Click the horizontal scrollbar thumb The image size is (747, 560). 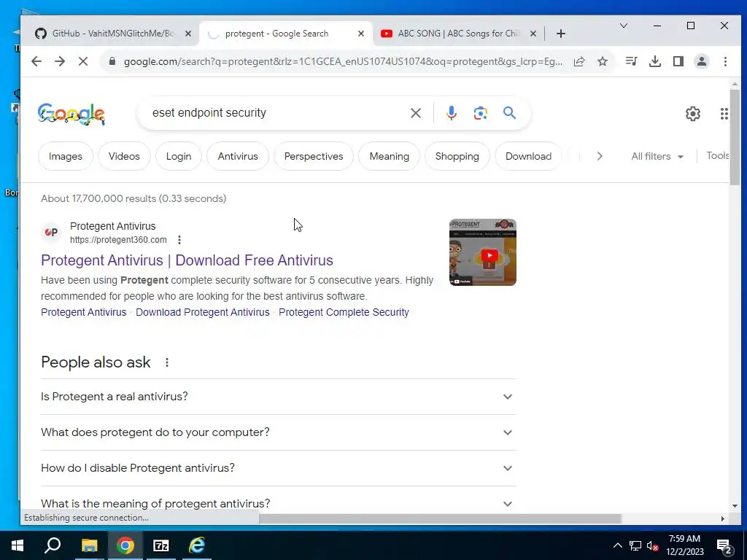[440, 518]
